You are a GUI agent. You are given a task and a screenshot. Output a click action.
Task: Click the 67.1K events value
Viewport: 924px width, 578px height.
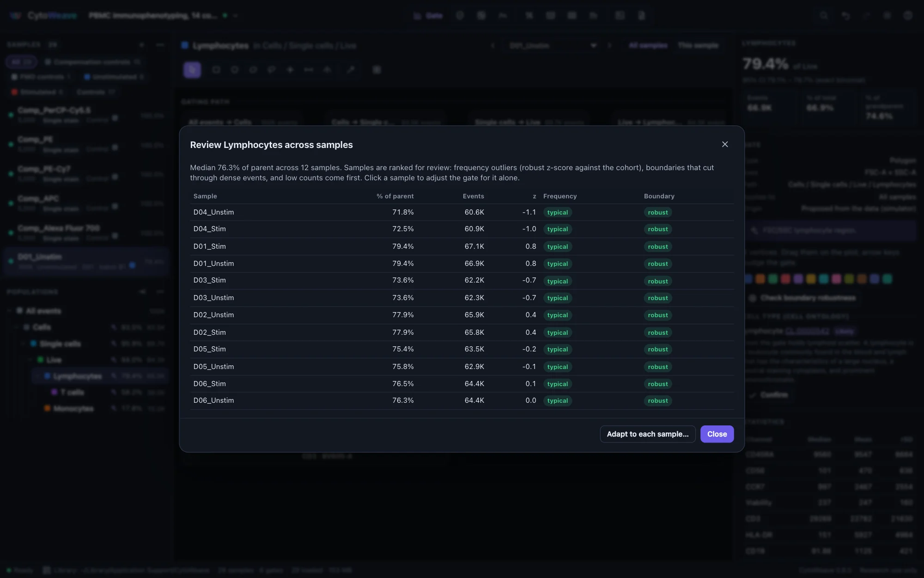click(474, 246)
